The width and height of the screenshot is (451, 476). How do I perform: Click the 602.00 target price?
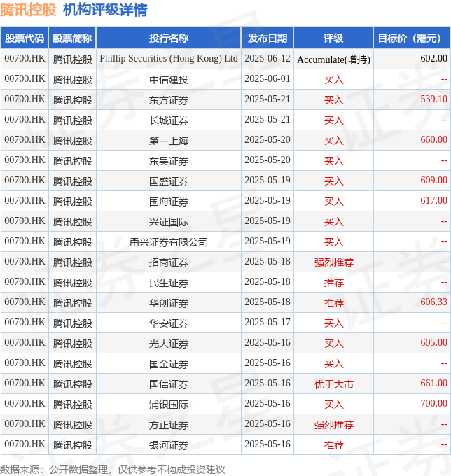click(433, 58)
